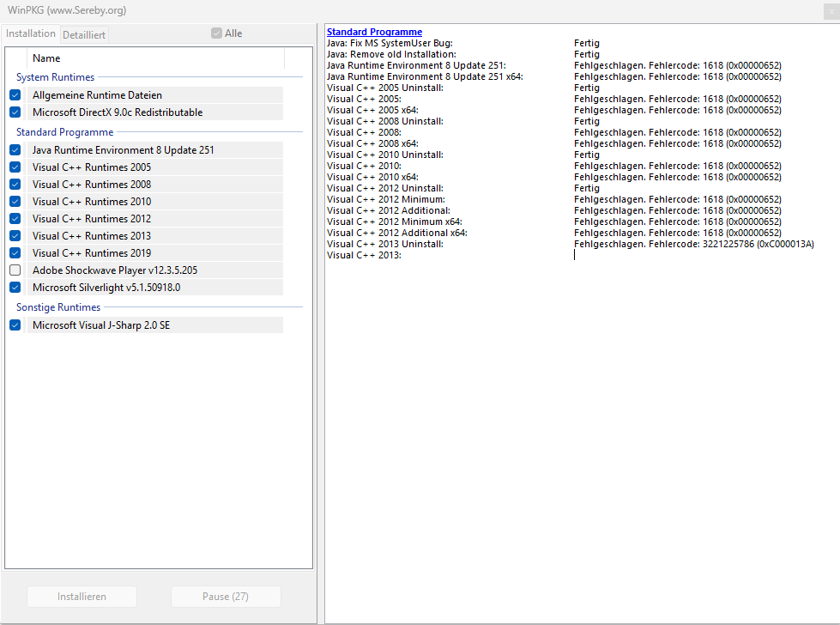Screen dimensions: 840x625
Task: Click the Installieren button
Action: point(82,597)
